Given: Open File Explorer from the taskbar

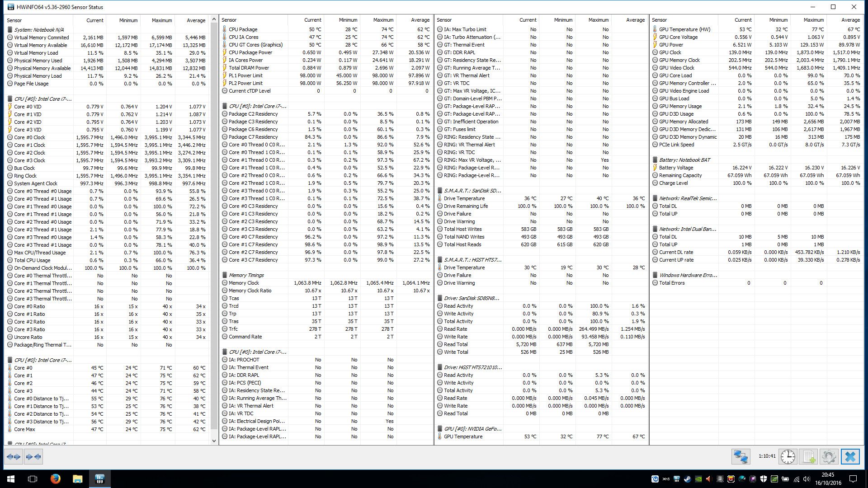Looking at the screenshot, I should pyautogui.click(x=77, y=479).
